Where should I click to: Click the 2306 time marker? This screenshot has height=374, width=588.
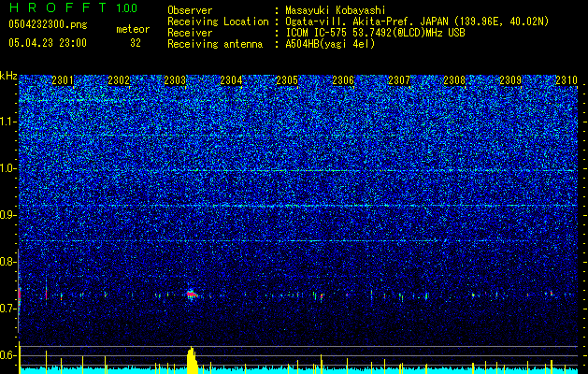coord(343,80)
